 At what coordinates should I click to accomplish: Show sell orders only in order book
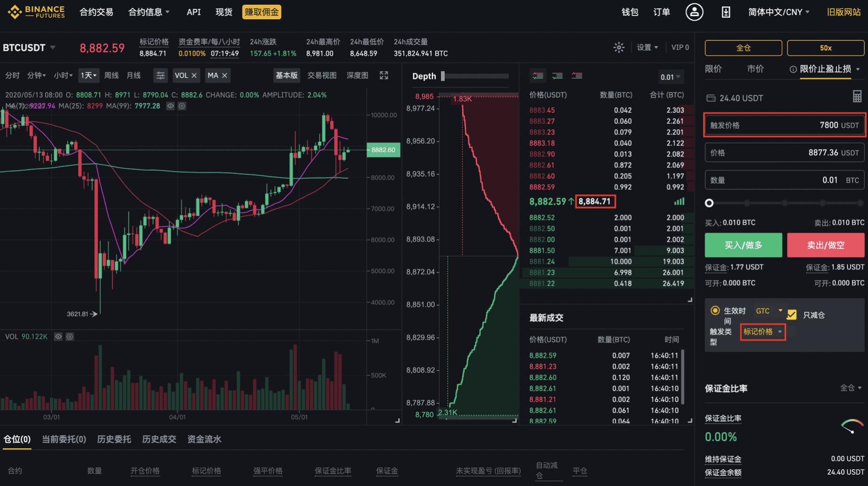(577, 76)
